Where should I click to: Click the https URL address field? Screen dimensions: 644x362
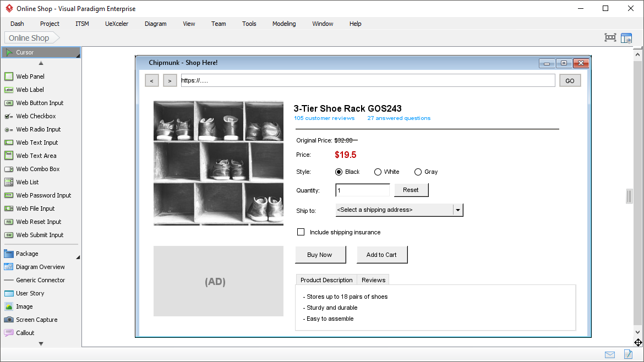(x=368, y=80)
